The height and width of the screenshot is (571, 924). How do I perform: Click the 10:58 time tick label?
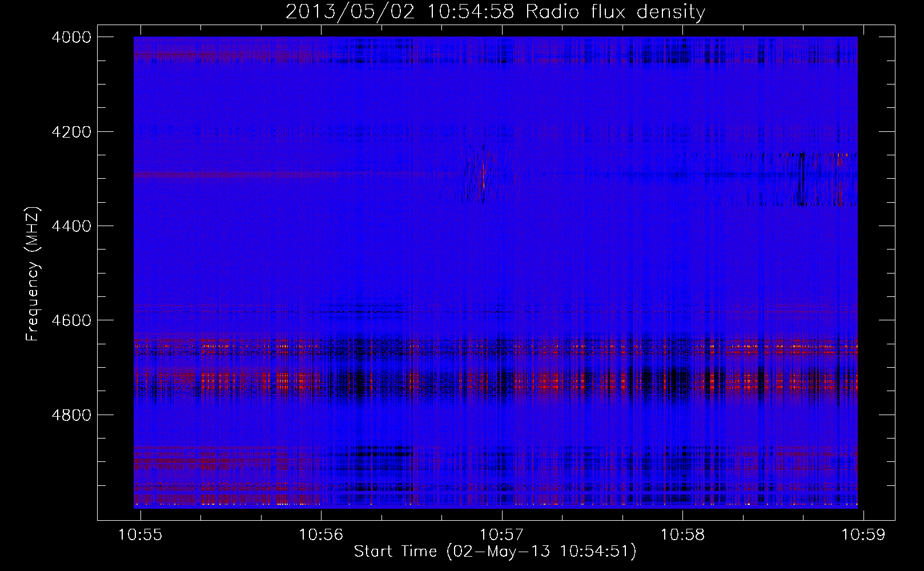point(682,535)
